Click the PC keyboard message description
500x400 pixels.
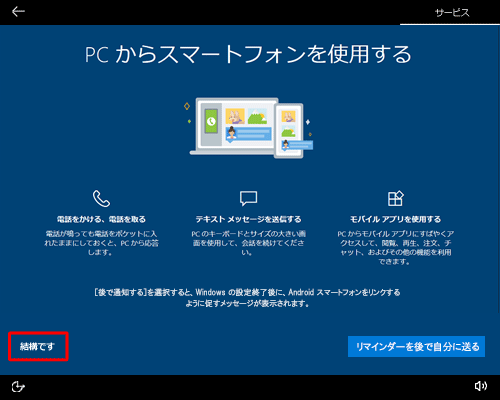click(248, 243)
